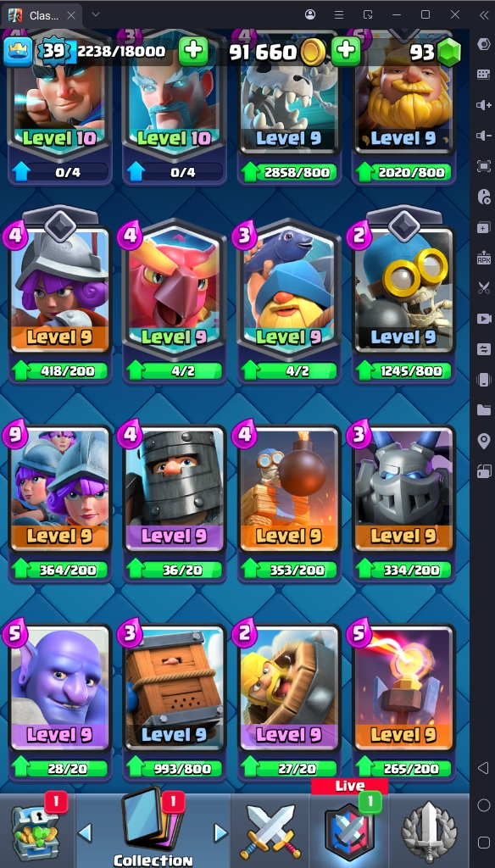This screenshot has width=495, height=868.
Task: Open emulator hamburger menu in title bar
Action: [x=339, y=14]
